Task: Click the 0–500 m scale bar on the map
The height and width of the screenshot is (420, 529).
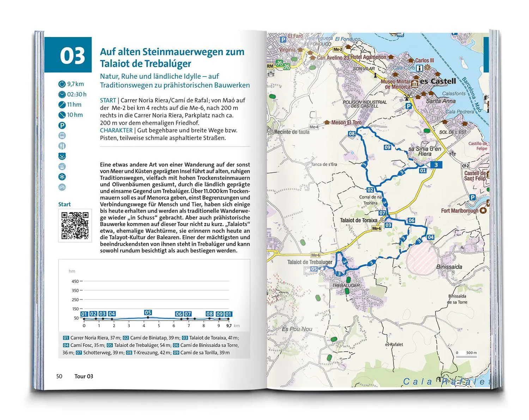Action: pyautogui.click(x=466, y=354)
